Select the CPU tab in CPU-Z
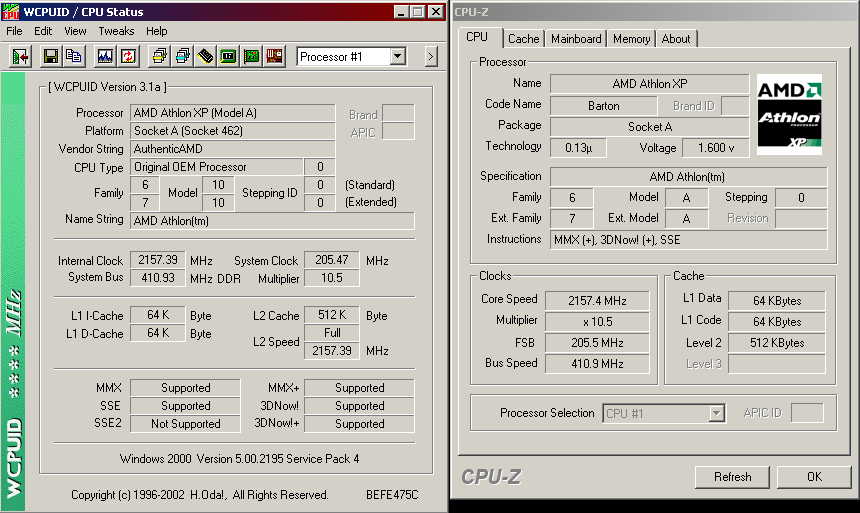Image resolution: width=860 pixels, height=513 pixels. (x=477, y=37)
